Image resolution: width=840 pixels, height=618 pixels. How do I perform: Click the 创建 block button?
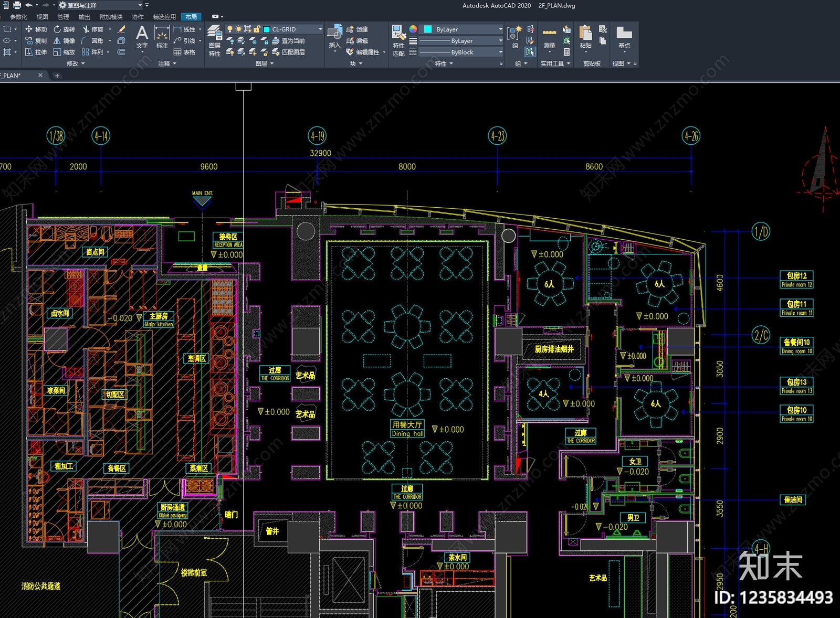[357, 29]
